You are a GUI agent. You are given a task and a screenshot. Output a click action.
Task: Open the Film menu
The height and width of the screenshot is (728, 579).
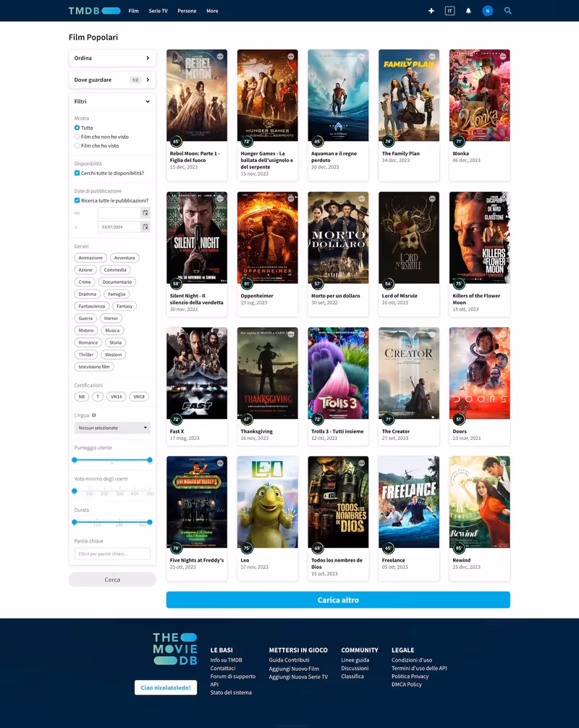pos(134,11)
